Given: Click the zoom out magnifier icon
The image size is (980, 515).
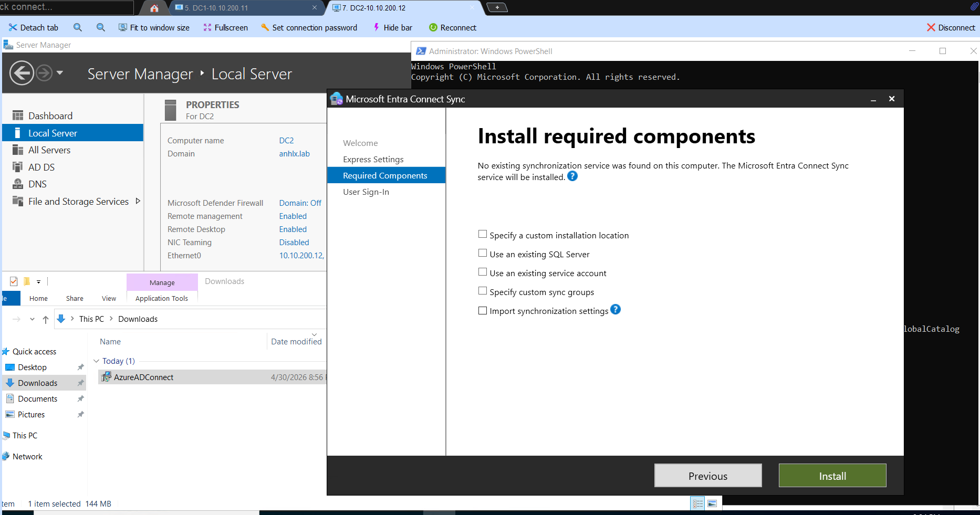Looking at the screenshot, I should [101, 27].
